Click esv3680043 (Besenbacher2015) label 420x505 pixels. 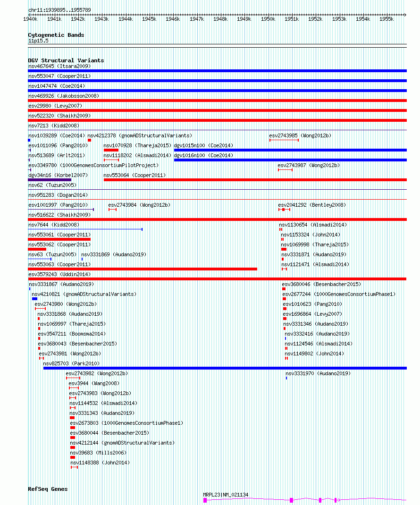pyautogui.click(x=77, y=344)
